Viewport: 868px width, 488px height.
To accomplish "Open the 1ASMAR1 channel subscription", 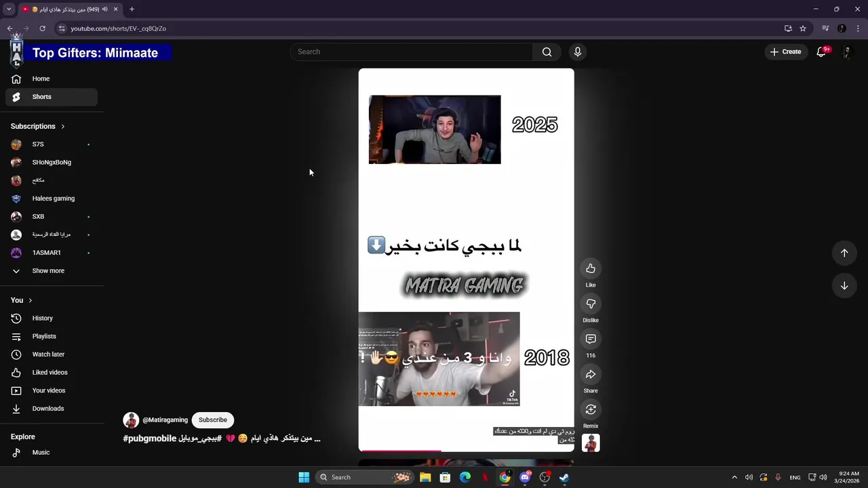I will click(52, 253).
